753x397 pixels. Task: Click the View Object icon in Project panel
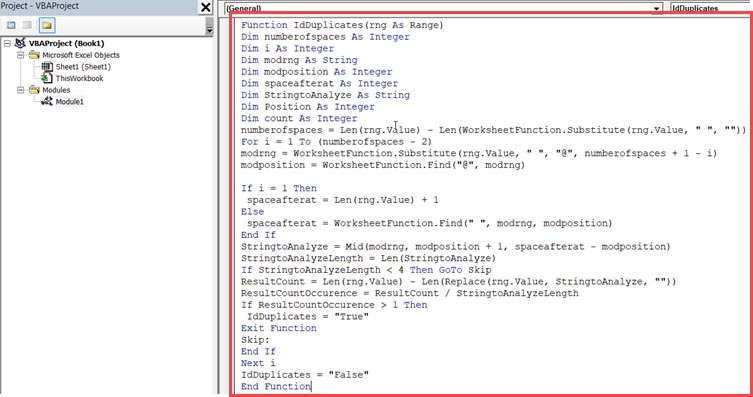click(x=27, y=25)
